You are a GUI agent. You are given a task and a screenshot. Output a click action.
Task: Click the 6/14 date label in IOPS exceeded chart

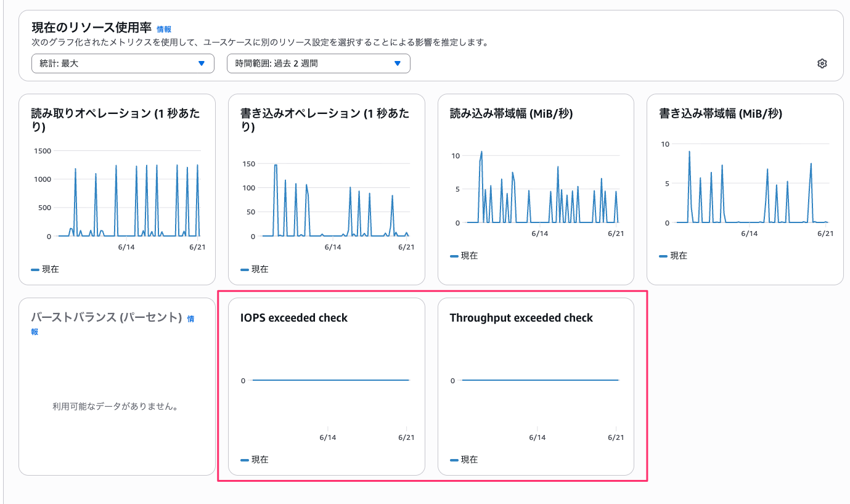pyautogui.click(x=328, y=437)
